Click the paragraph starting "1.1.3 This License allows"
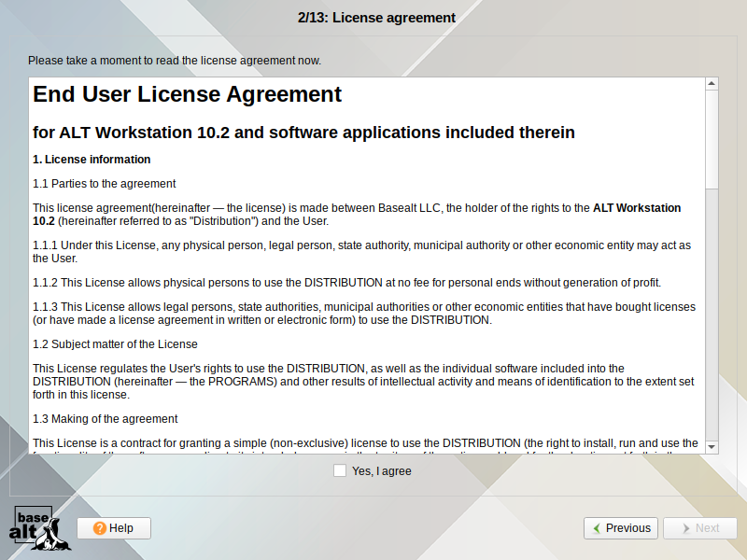747x560 pixels. click(364, 314)
